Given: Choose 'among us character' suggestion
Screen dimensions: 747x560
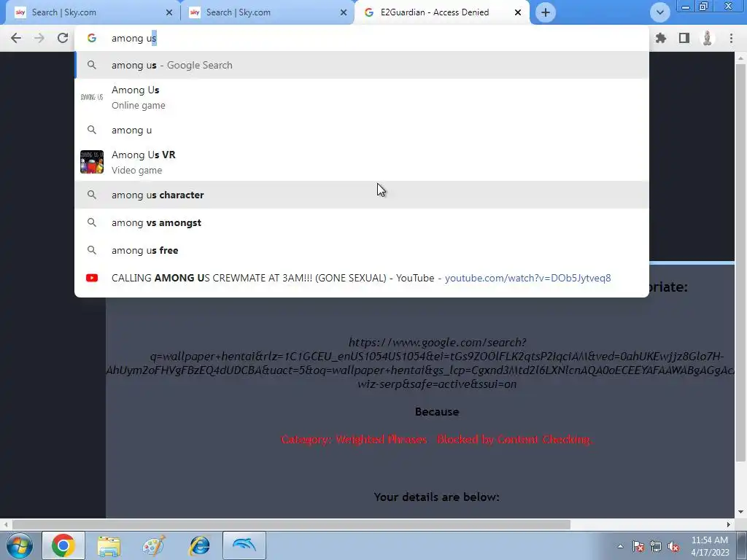Looking at the screenshot, I should click(362, 195).
